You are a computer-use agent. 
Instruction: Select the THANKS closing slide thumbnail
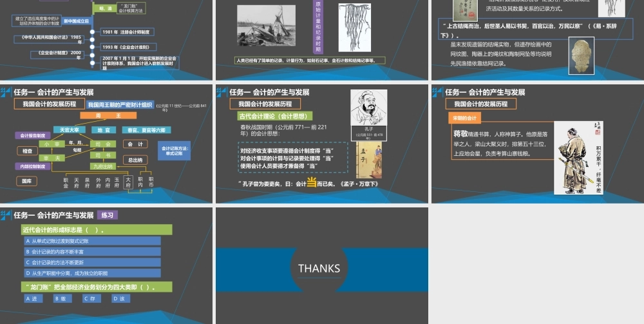(x=322, y=265)
